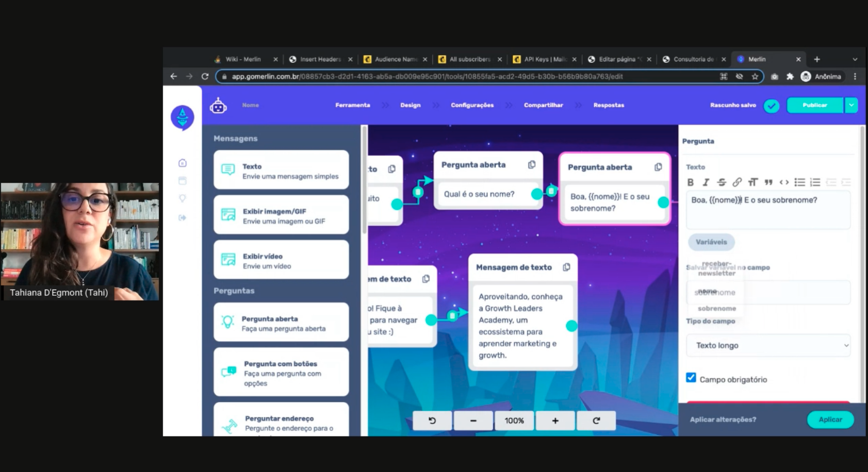Toggle bold formatting in text editor
This screenshot has height=472, width=868.
691,182
